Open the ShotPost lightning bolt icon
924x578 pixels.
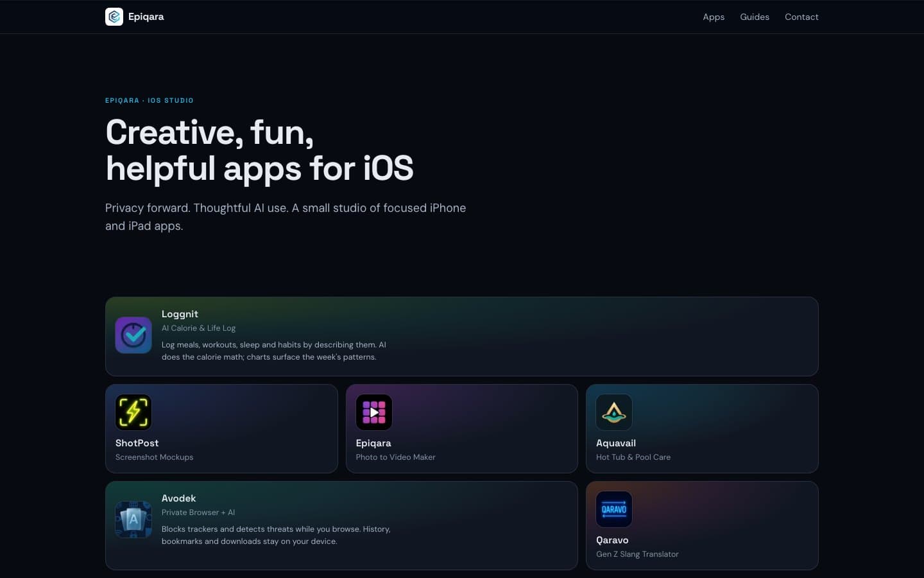(133, 412)
